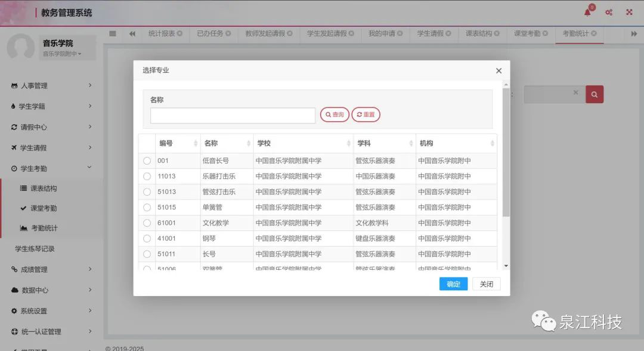Click the settings gears icon in top bar
Screen dimensions: 644x351
coord(609,12)
